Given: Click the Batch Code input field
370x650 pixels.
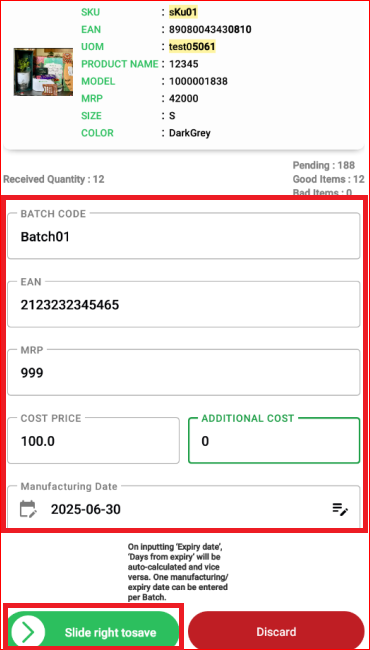Looking at the screenshot, I should 184,236.
